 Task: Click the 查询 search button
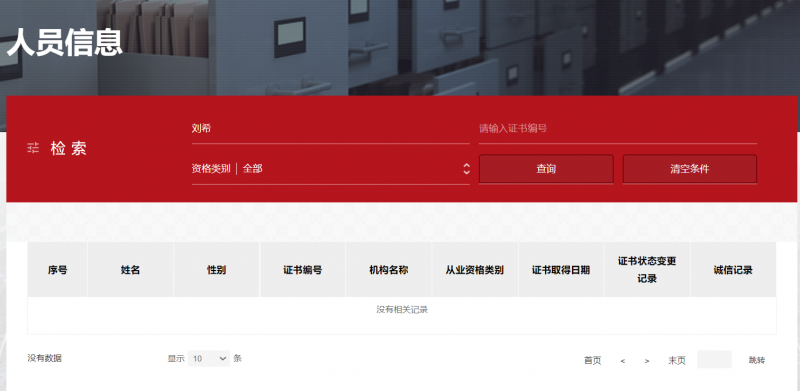pos(546,169)
